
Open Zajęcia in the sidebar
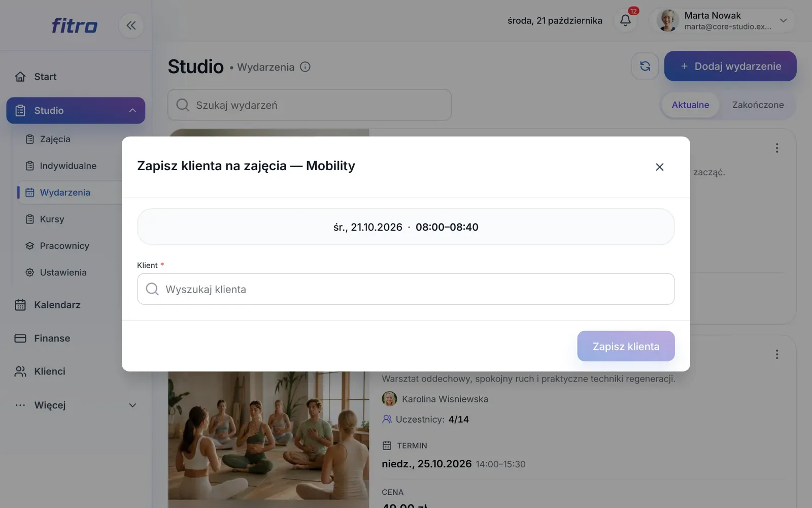tap(55, 139)
